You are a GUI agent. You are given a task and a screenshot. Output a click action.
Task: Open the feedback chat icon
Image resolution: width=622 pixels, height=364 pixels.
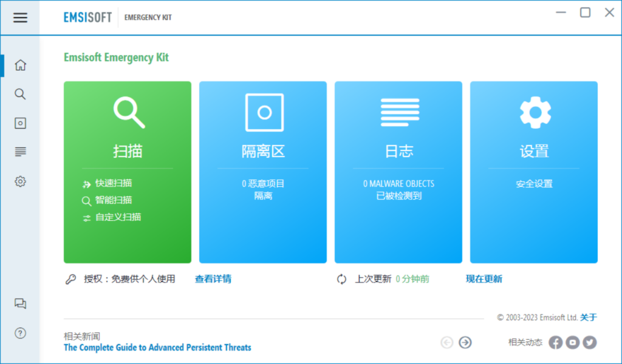pyautogui.click(x=20, y=304)
